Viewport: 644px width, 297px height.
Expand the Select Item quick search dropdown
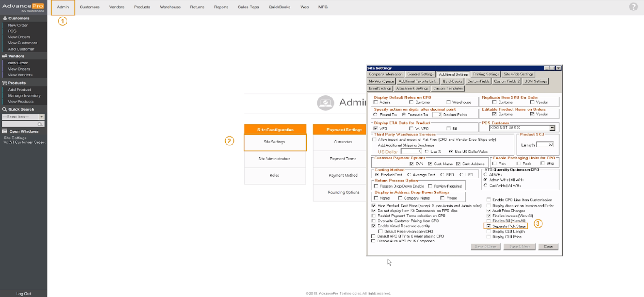42,117
